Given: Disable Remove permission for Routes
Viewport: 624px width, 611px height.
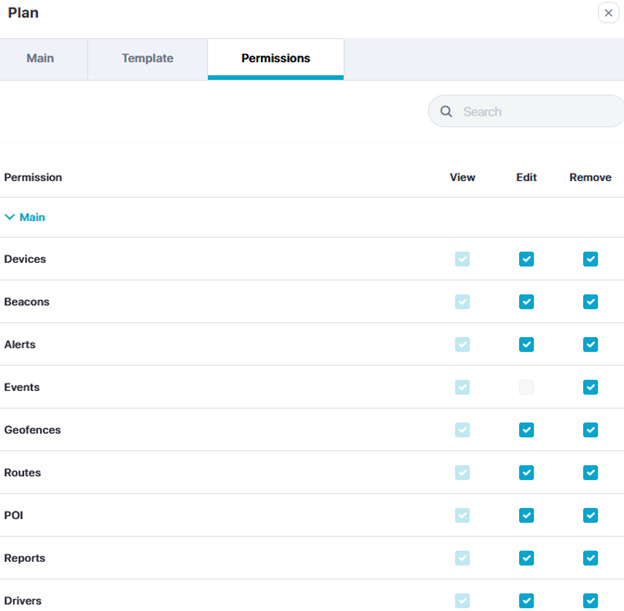Looking at the screenshot, I should click(x=590, y=473).
